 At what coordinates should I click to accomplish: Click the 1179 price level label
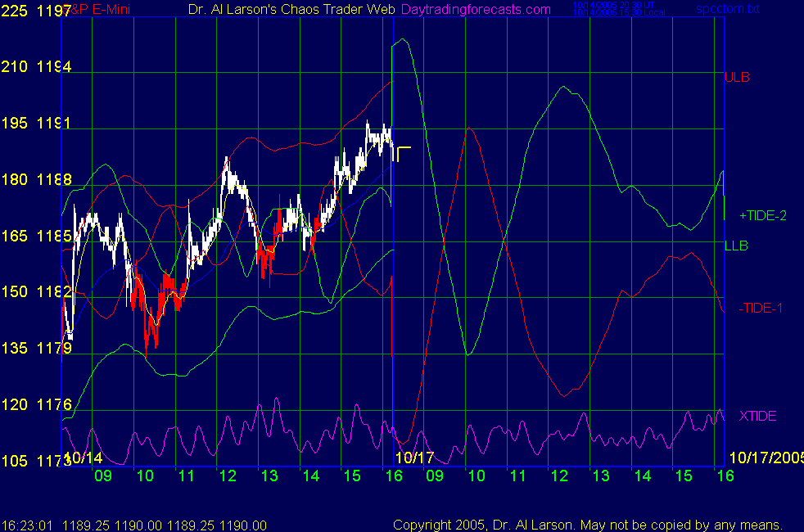(53, 349)
